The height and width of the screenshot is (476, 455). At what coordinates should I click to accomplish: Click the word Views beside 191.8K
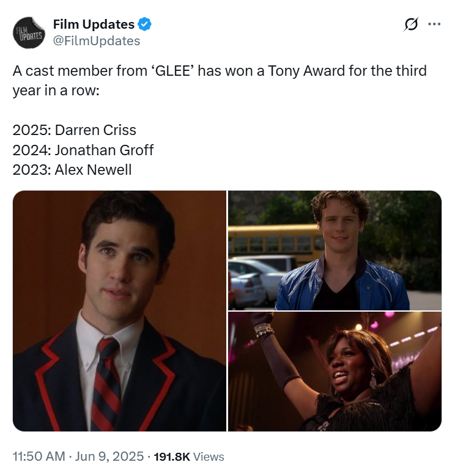point(209,456)
